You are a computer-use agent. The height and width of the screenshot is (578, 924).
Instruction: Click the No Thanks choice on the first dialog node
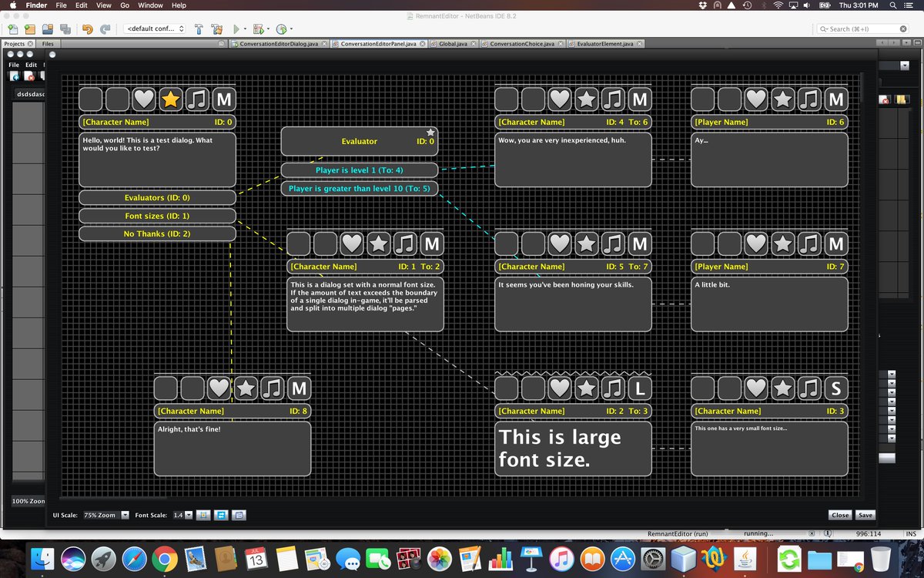pyautogui.click(x=157, y=234)
